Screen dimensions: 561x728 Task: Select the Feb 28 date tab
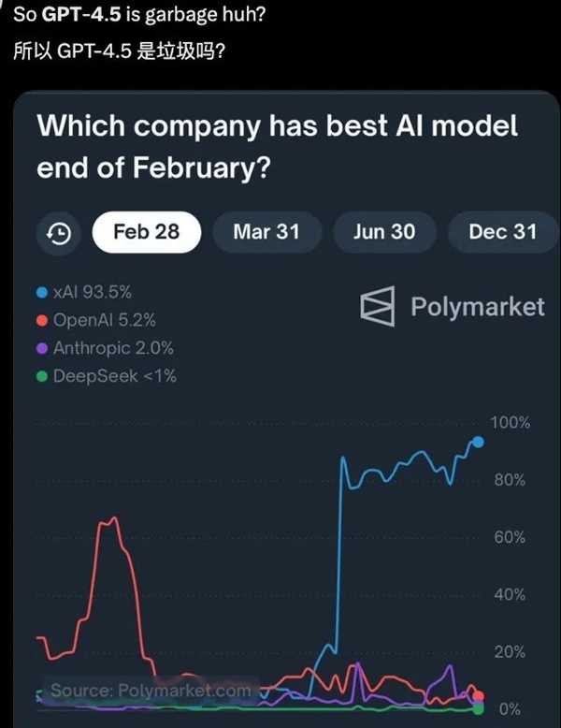point(146,232)
